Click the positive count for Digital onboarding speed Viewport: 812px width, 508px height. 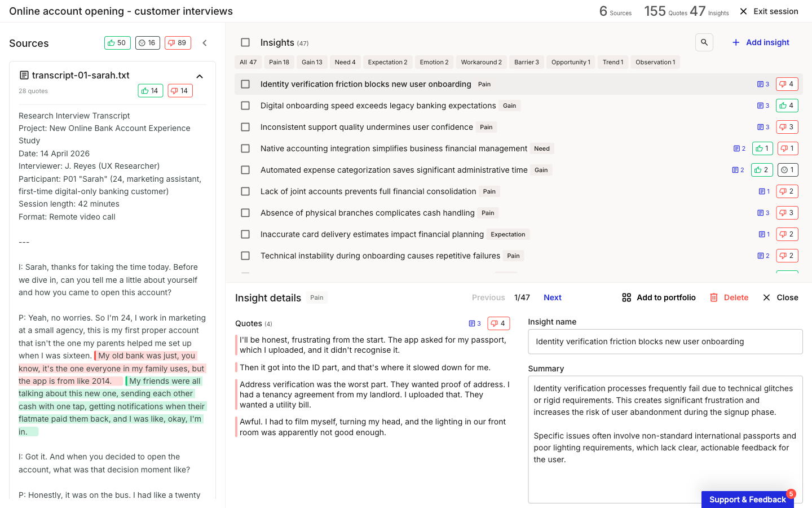tap(787, 106)
